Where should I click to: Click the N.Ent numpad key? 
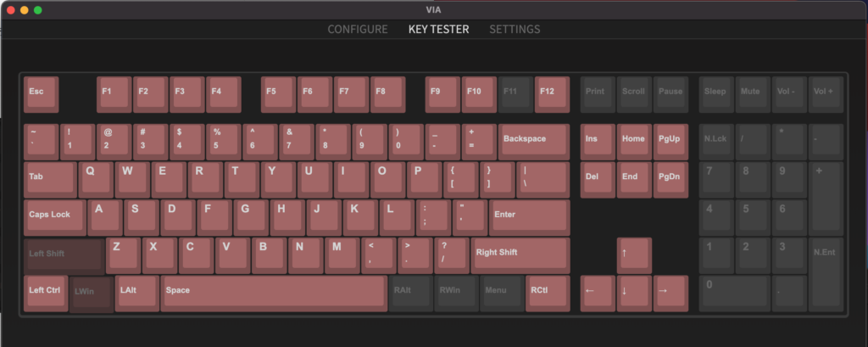[826, 274]
